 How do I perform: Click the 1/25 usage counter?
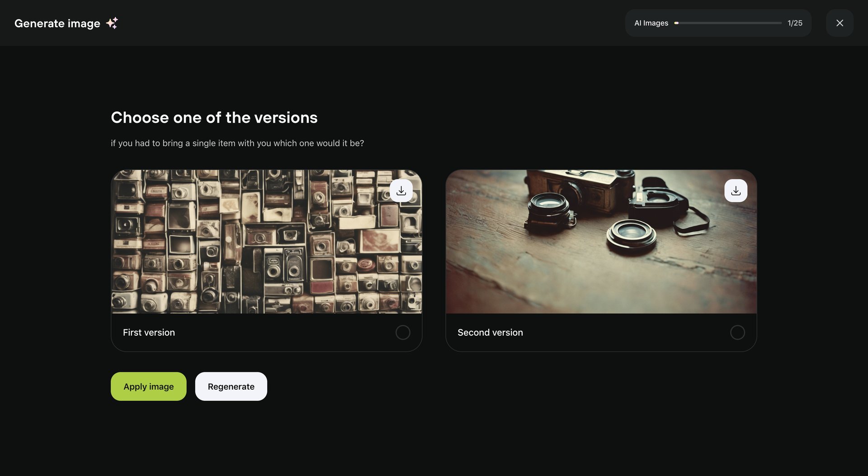[794, 23]
